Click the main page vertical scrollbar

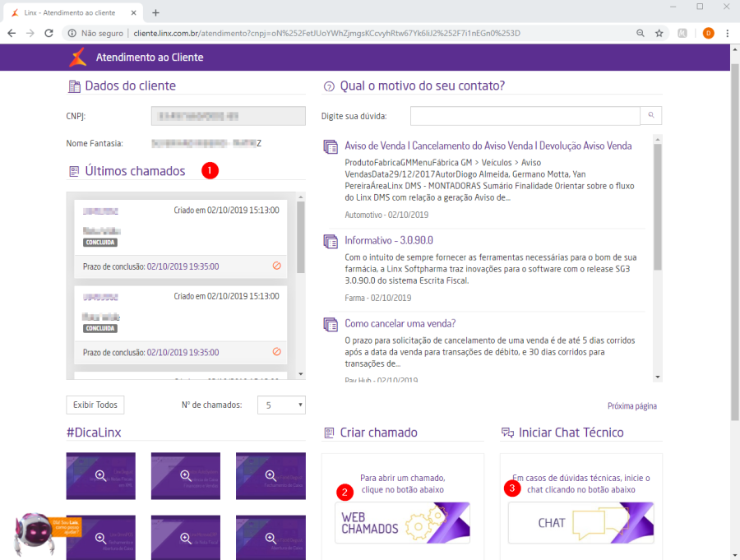(x=735, y=242)
